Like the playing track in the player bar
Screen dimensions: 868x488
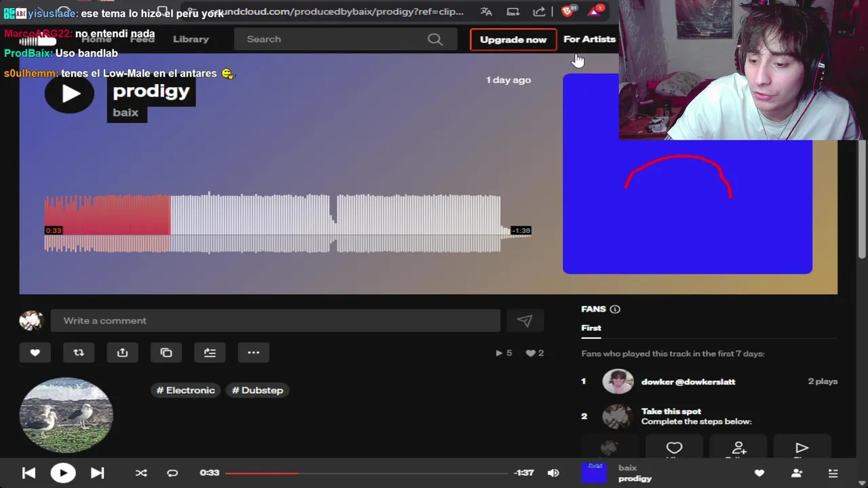759,473
